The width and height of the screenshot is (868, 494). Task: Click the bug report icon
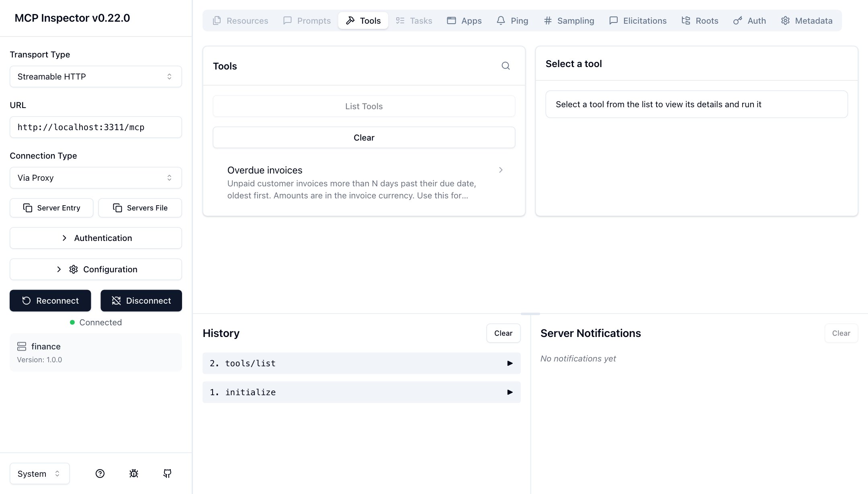pos(134,474)
